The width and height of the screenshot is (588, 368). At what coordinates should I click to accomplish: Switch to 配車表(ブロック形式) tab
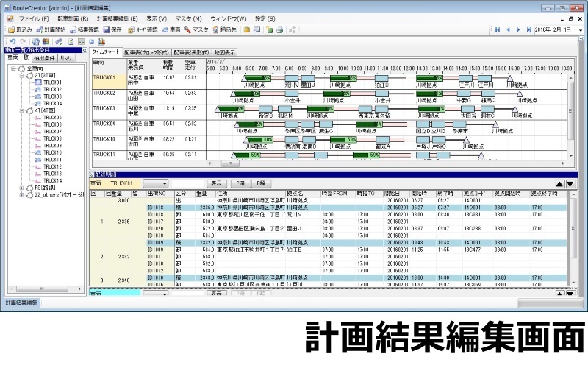pos(146,52)
